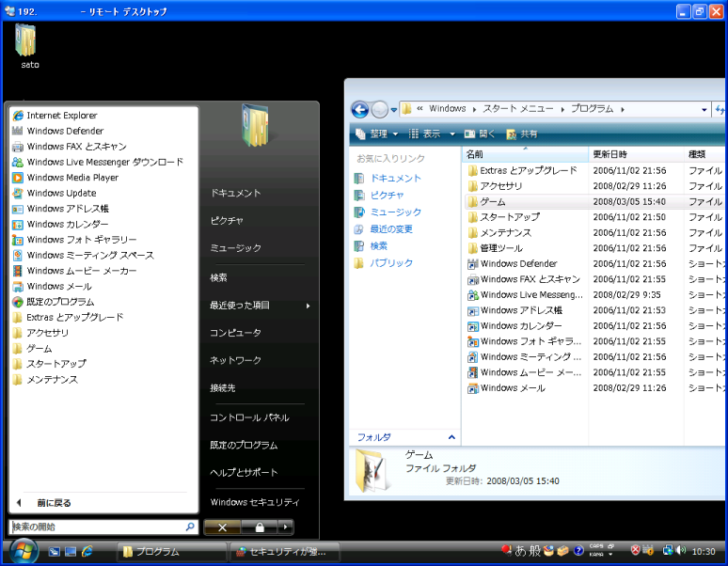
Task: Expand アクセサリ folder in Start menu
Action: (40, 333)
